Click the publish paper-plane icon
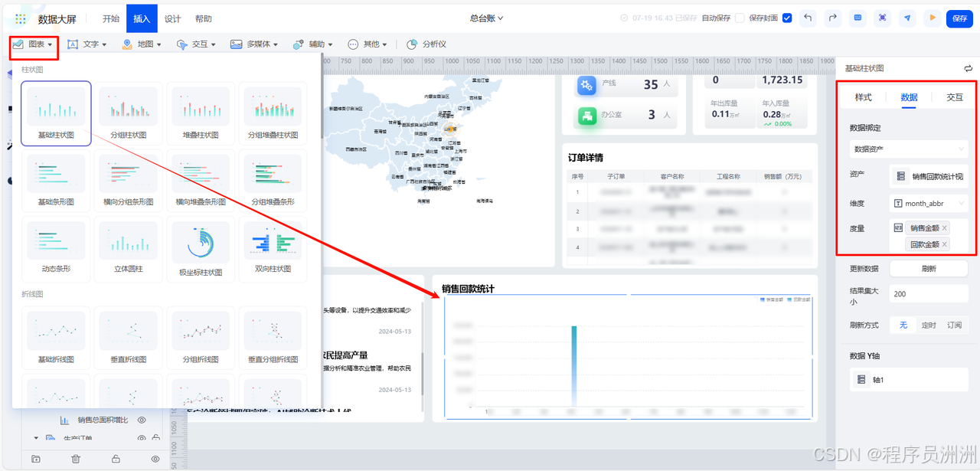This screenshot has width=980, height=471. point(907,18)
